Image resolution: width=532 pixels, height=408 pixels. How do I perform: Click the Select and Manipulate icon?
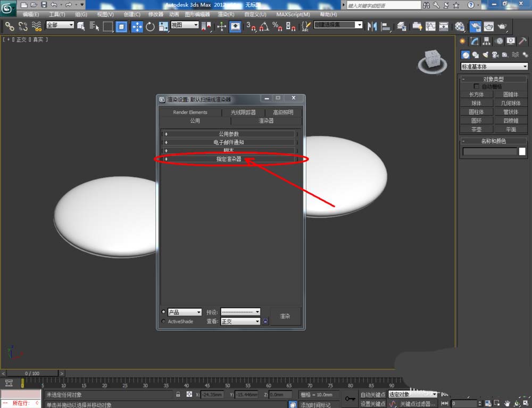pyautogui.click(x=221, y=27)
